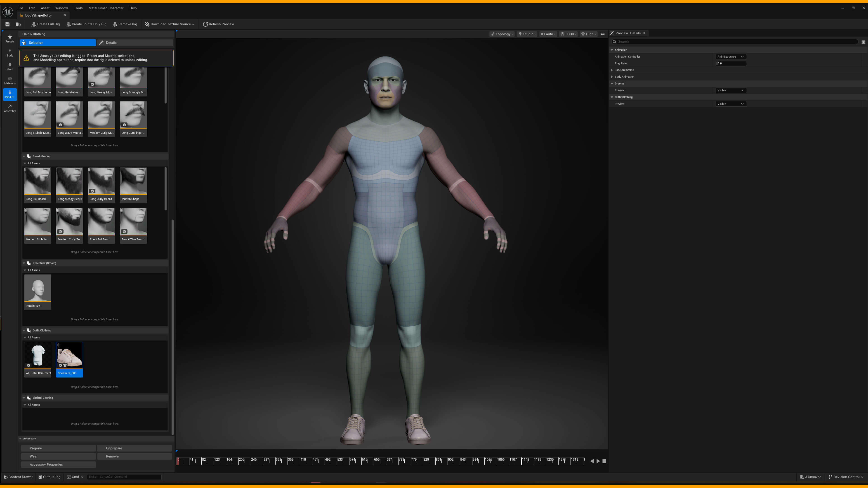868x488 pixels.
Task: Open the Assembly sidebar section
Action: click(x=10, y=108)
